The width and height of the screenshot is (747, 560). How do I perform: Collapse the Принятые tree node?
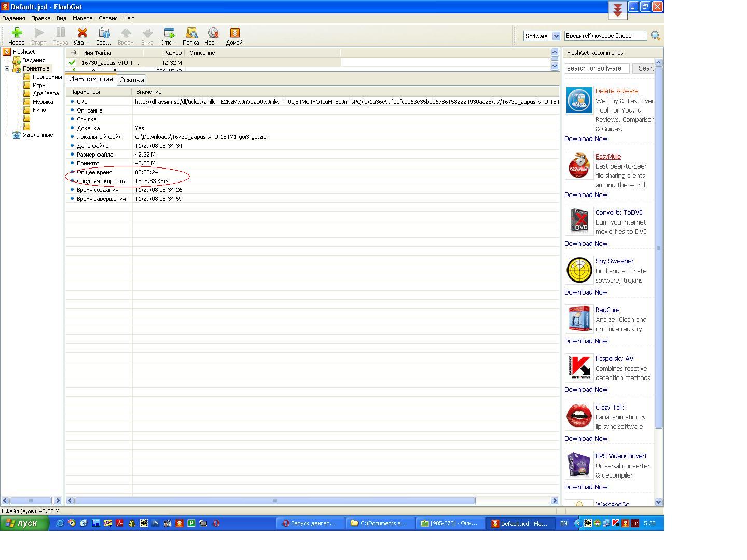(x=7, y=68)
